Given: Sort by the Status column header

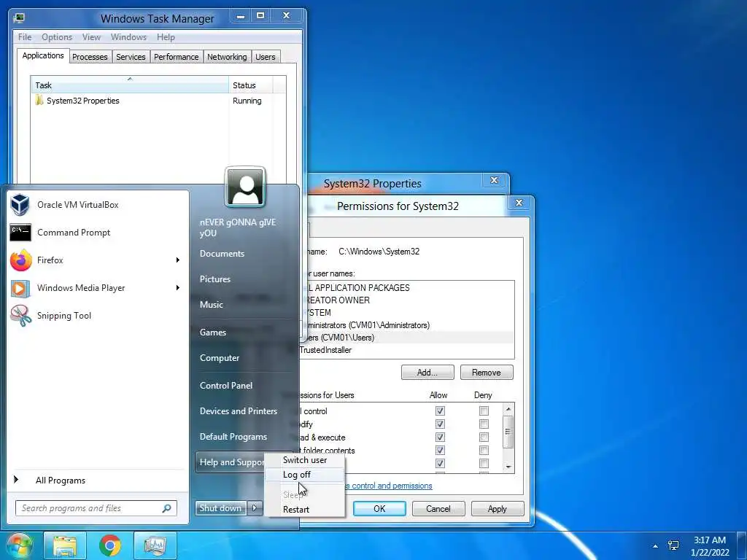Looking at the screenshot, I should 250,85.
